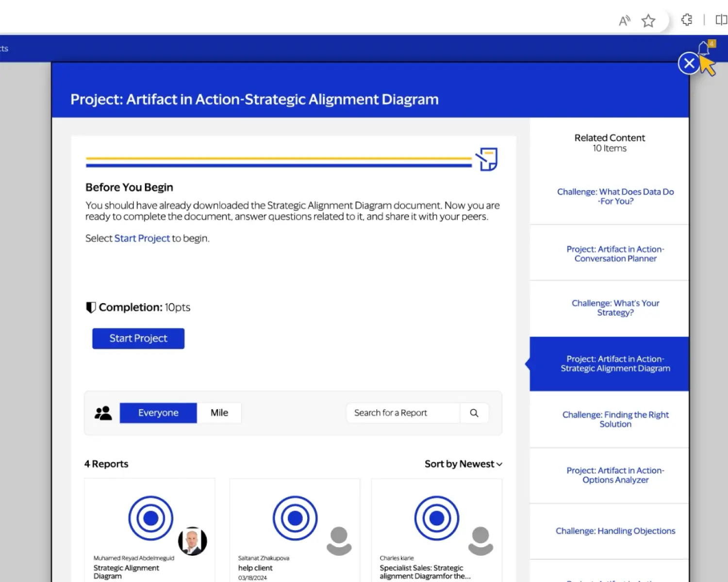Viewport: 728px width, 582px height.
Task: Open the notifications bell
Action: [703, 48]
